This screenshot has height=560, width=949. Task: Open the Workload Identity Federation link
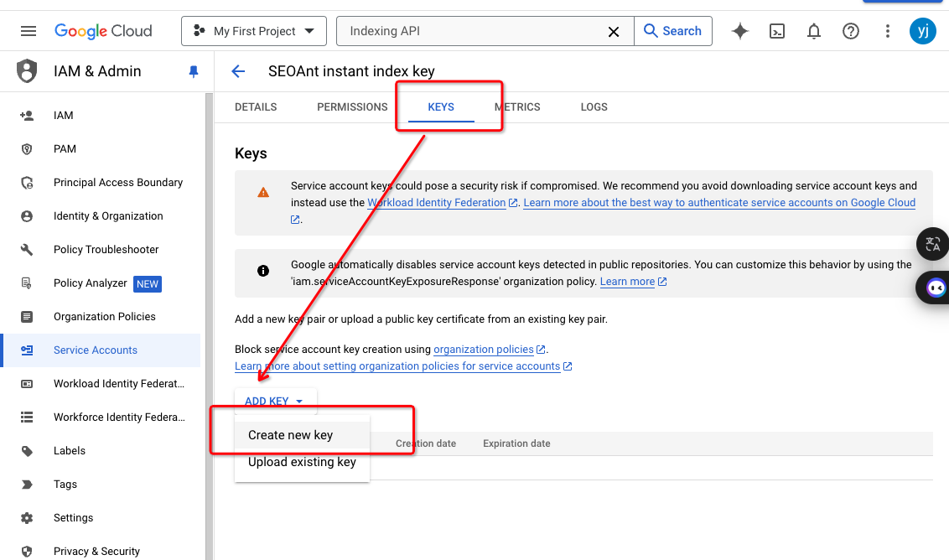437,203
